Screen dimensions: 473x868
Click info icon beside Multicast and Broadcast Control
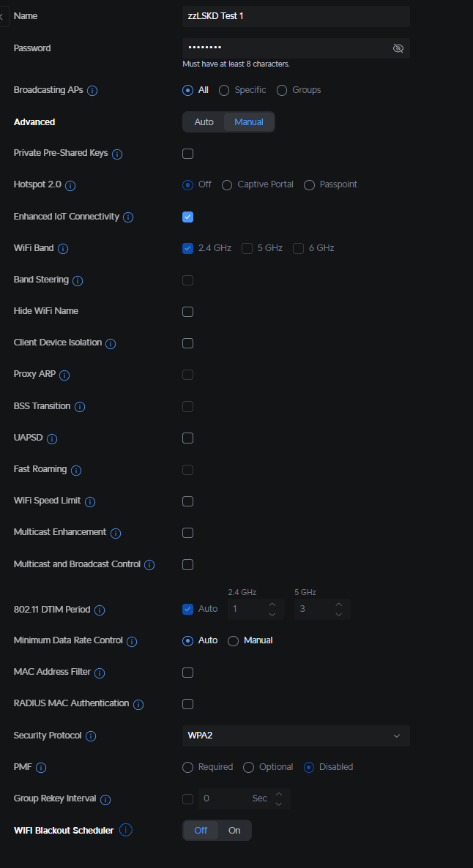click(x=149, y=565)
